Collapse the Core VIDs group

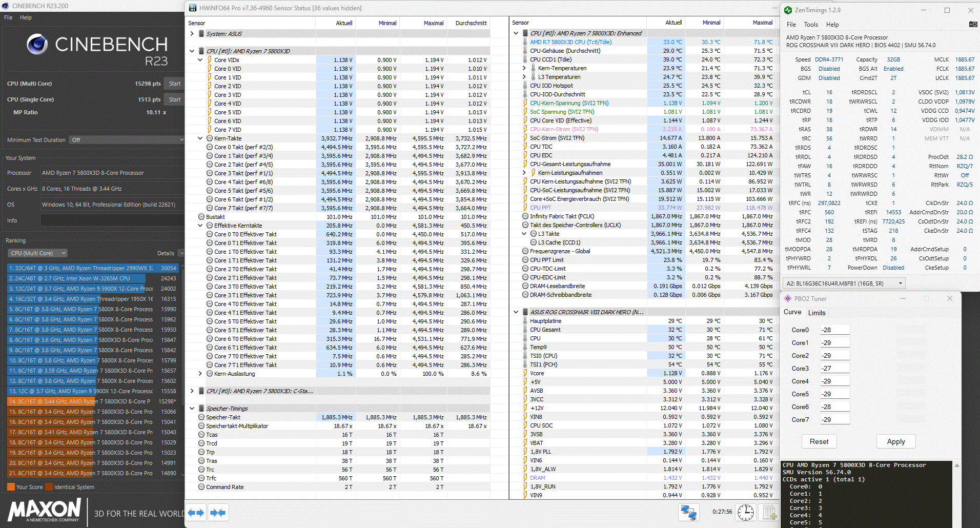(x=200, y=60)
